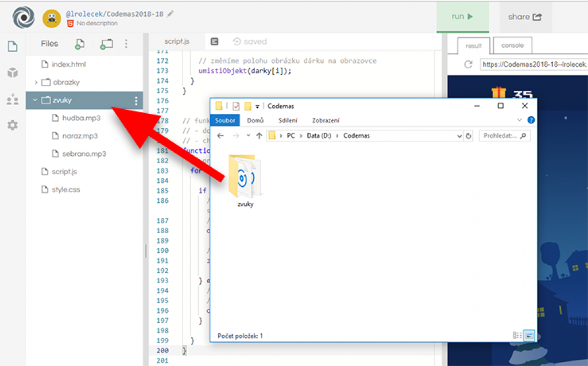
Task: Collapse the zvuky folder in file tree
Action: [x=35, y=100]
